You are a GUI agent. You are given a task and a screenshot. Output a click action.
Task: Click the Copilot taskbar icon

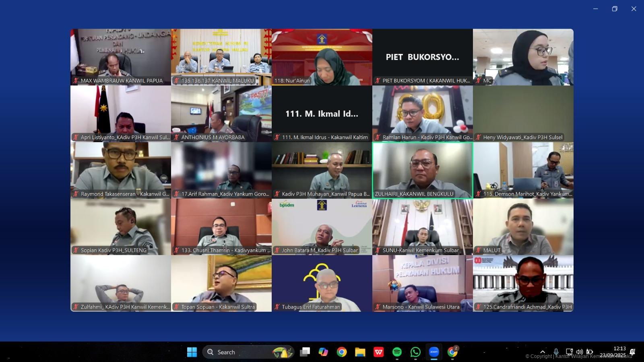[x=323, y=352]
